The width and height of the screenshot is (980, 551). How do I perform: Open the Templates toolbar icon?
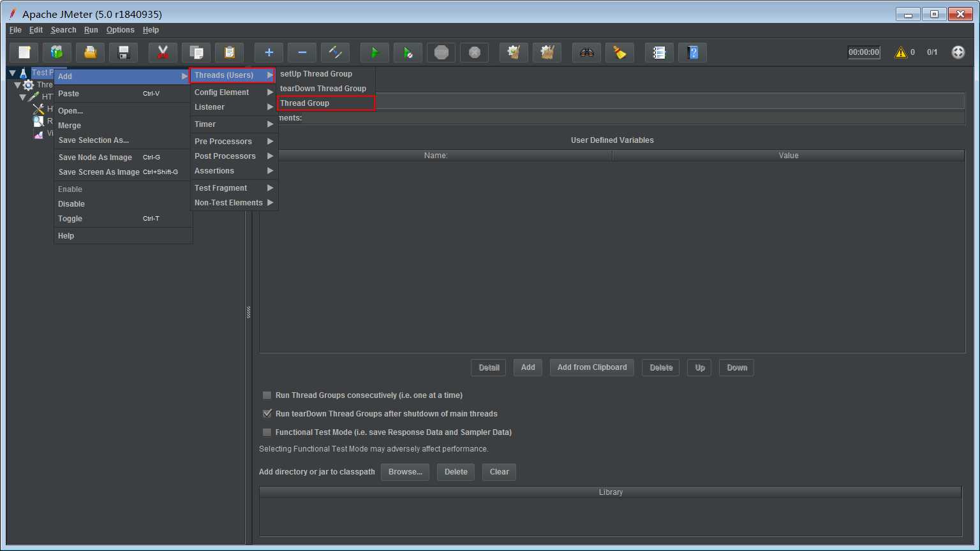point(57,52)
